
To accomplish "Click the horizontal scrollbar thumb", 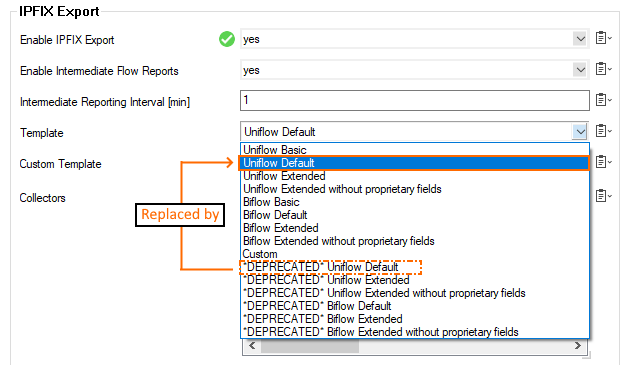I will (x=310, y=346).
